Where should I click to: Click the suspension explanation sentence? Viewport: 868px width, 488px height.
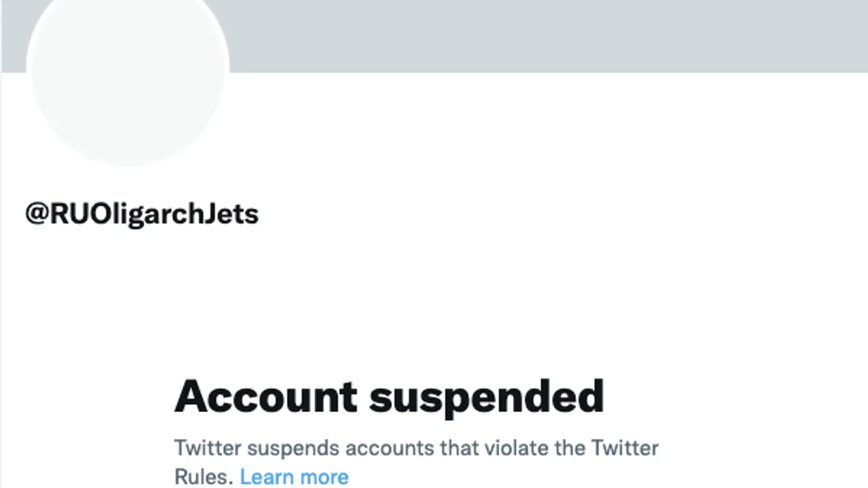coord(416,448)
